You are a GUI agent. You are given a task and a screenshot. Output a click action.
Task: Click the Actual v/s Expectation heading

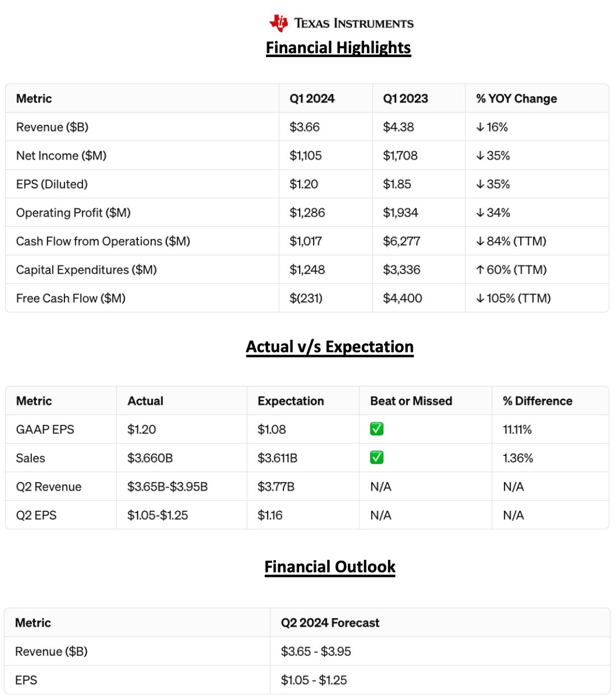(330, 347)
